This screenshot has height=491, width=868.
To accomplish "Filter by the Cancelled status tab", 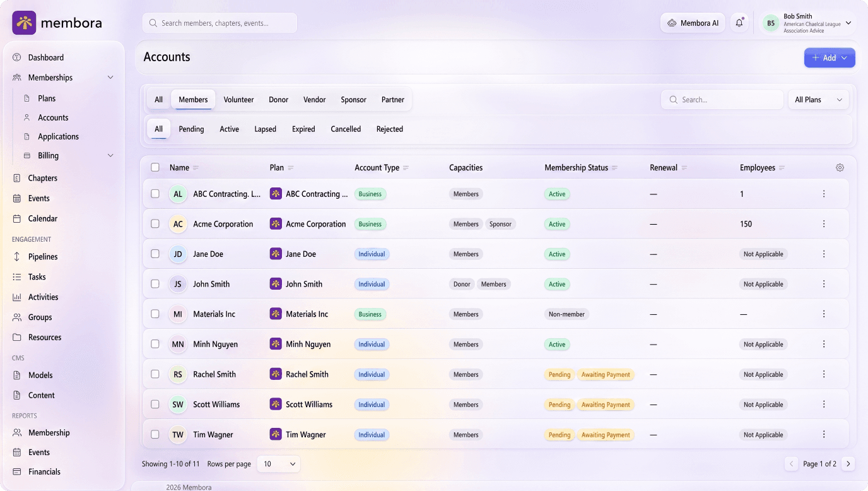I will tap(346, 129).
